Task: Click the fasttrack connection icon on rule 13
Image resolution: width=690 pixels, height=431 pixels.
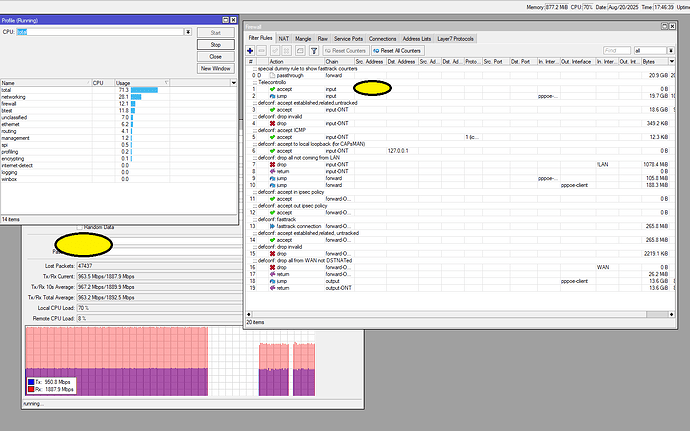Action: pos(270,226)
